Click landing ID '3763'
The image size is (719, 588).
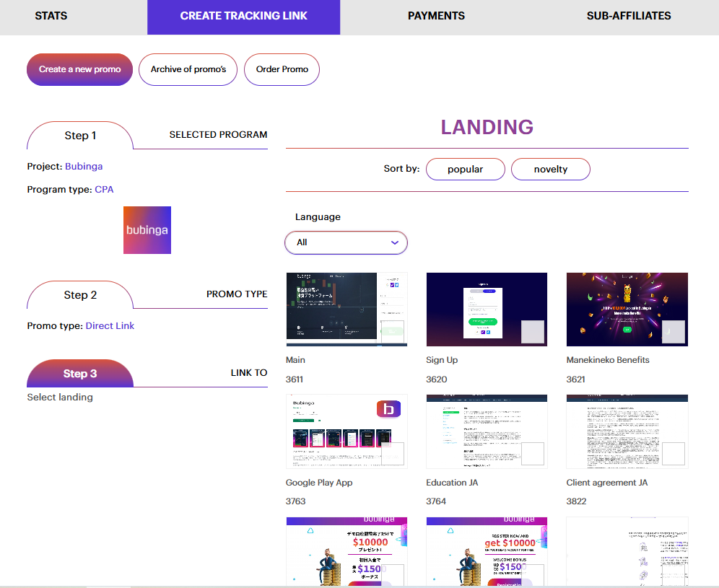click(x=296, y=501)
